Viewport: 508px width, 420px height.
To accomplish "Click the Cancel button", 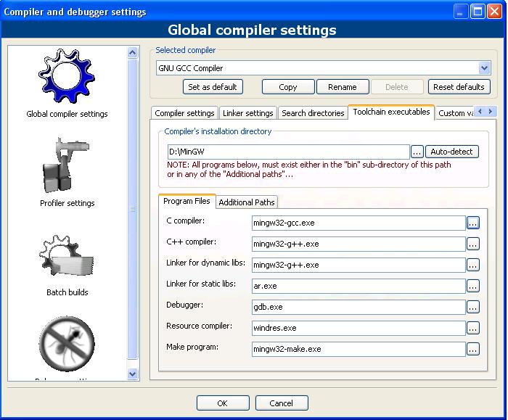I will coord(282,403).
